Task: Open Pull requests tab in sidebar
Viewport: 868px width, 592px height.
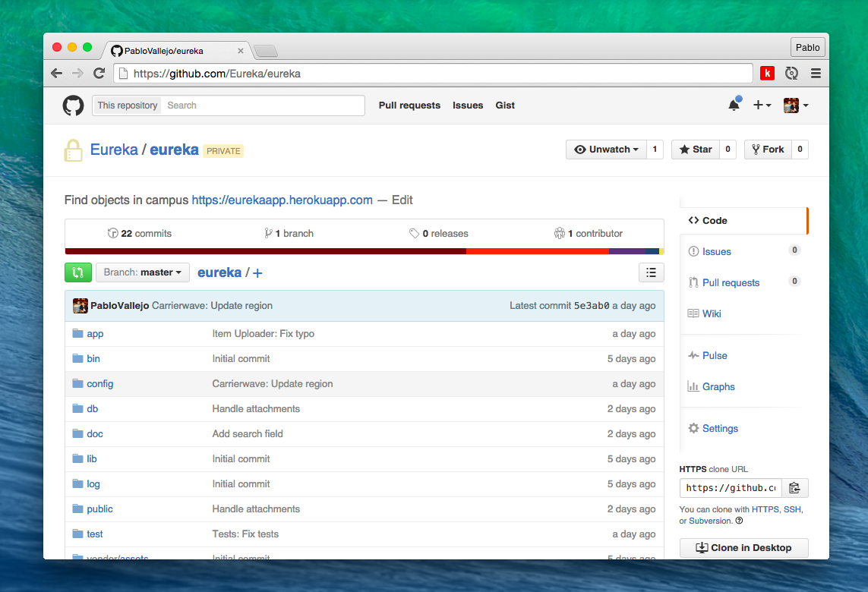Action: pos(744,282)
